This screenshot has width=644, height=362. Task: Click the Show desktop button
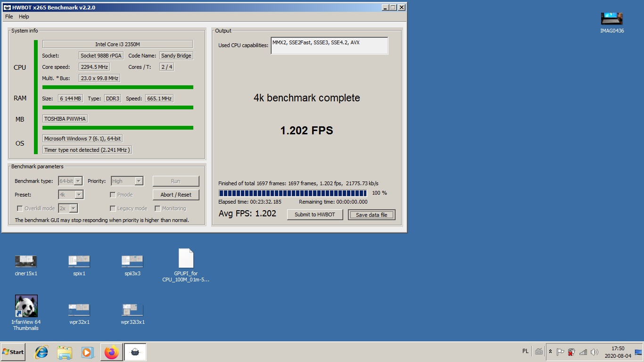tap(638, 352)
